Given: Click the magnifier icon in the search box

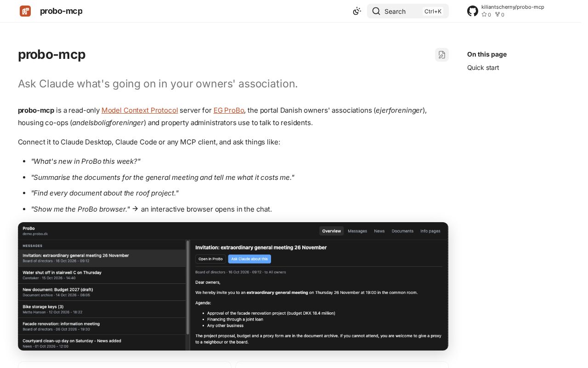Looking at the screenshot, I should click(376, 11).
